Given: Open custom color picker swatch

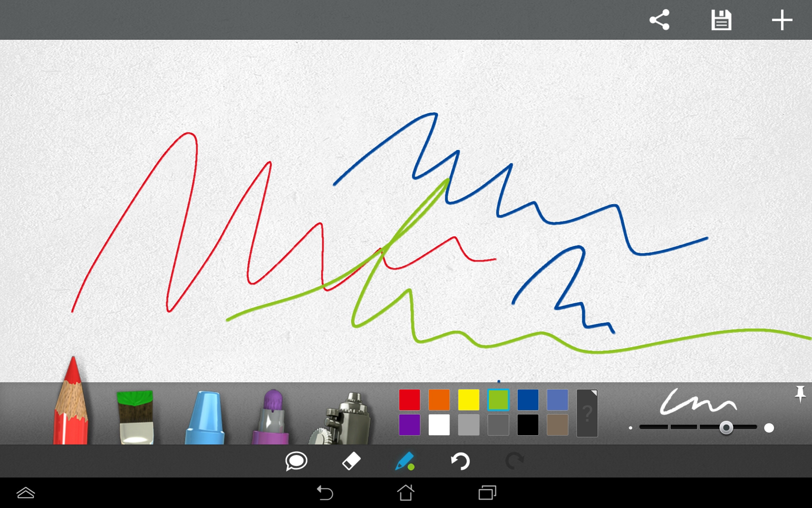Looking at the screenshot, I should click(x=587, y=413).
